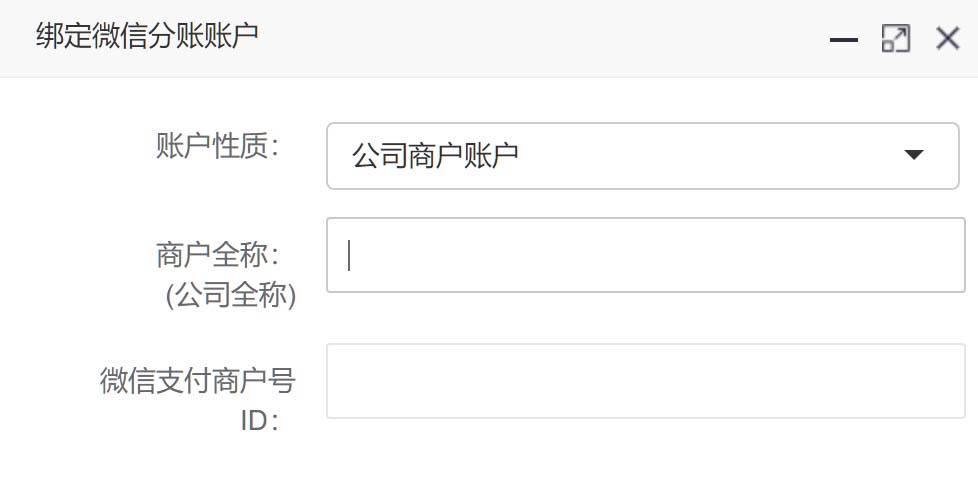Image resolution: width=978 pixels, height=500 pixels.
Task: Minimize the 绑定微信分账账户 dialog
Action: point(845,40)
